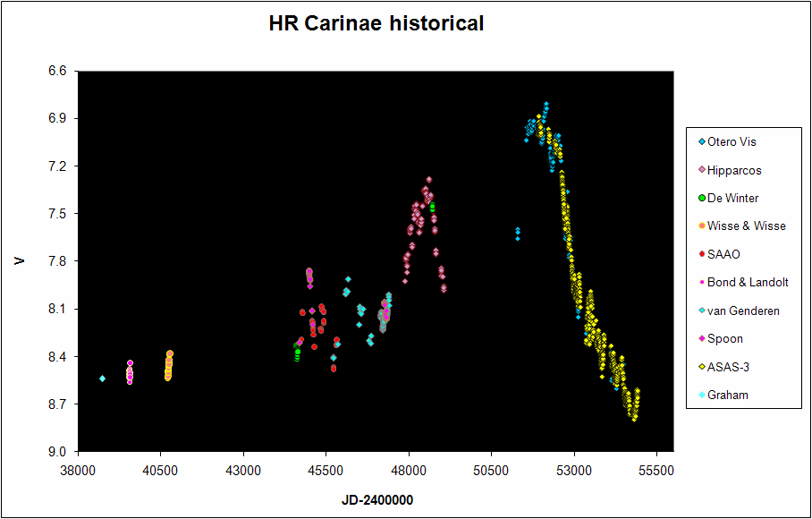The height and width of the screenshot is (519, 812).
Task: Click the x-axis label 43000
Action: click(x=243, y=471)
